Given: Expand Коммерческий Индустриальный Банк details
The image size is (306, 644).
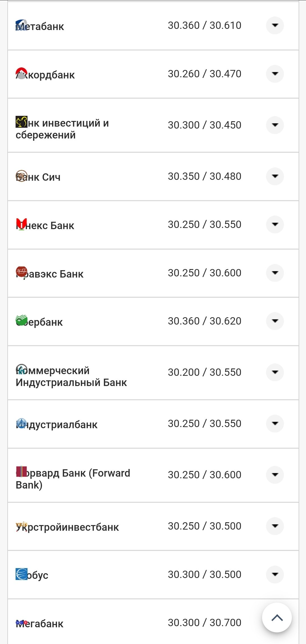Looking at the screenshot, I should [275, 372].
